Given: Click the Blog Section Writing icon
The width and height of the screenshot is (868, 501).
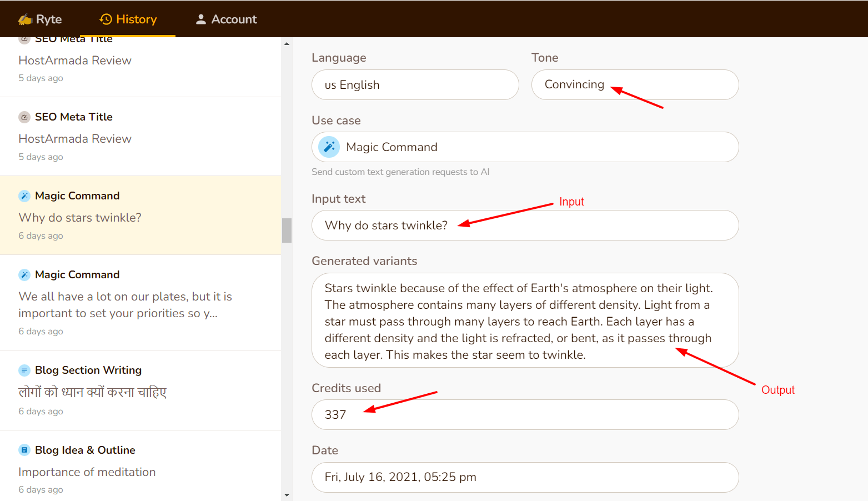Looking at the screenshot, I should (24, 370).
